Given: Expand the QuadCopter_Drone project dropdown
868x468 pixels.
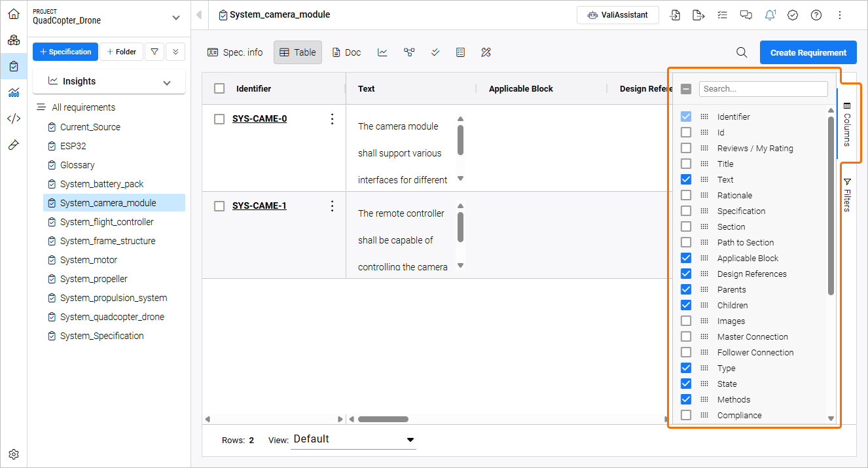Looking at the screenshot, I should pos(175,18).
